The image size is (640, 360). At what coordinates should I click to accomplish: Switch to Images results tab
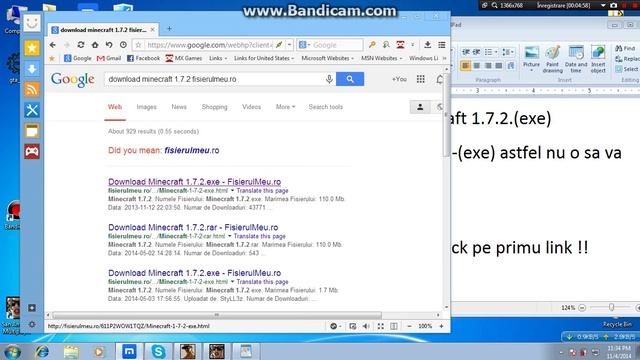147,107
